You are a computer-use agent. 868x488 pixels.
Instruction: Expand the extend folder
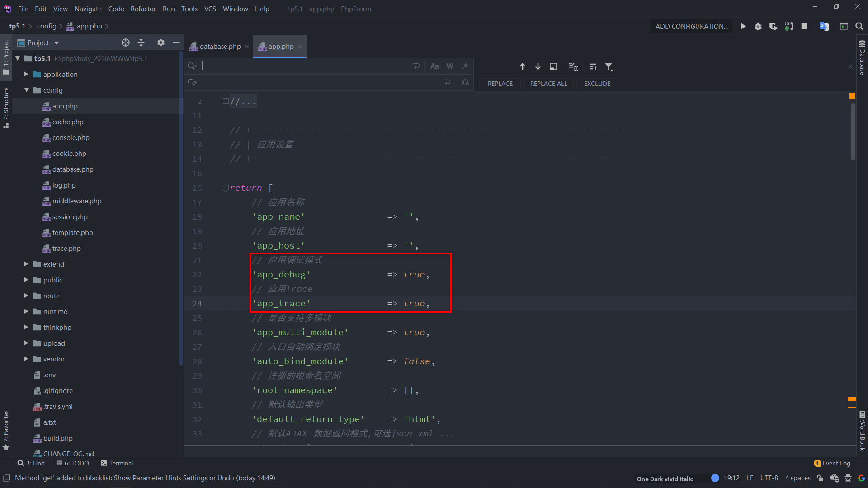(26, 264)
